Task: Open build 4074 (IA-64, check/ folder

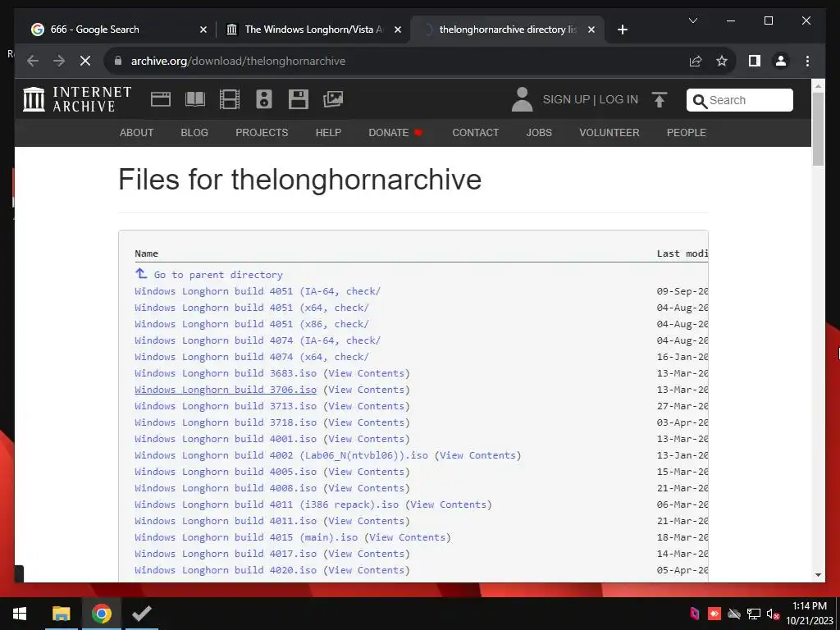Action: point(258,340)
